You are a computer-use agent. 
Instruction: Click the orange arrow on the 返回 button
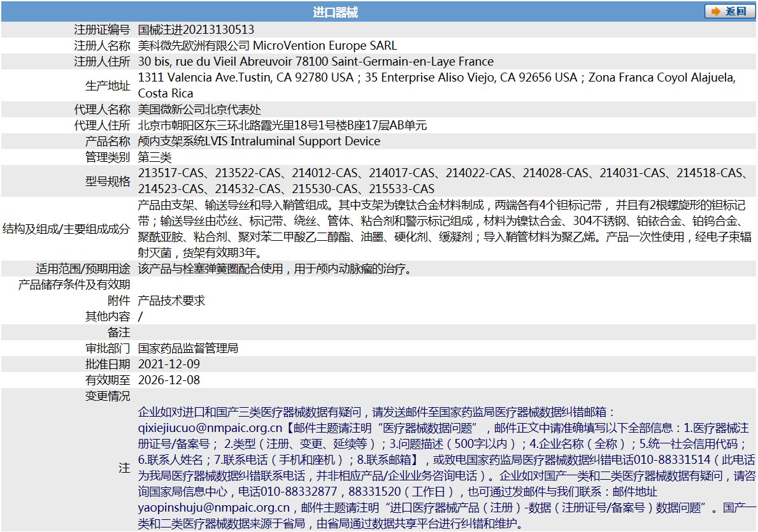tap(716, 11)
